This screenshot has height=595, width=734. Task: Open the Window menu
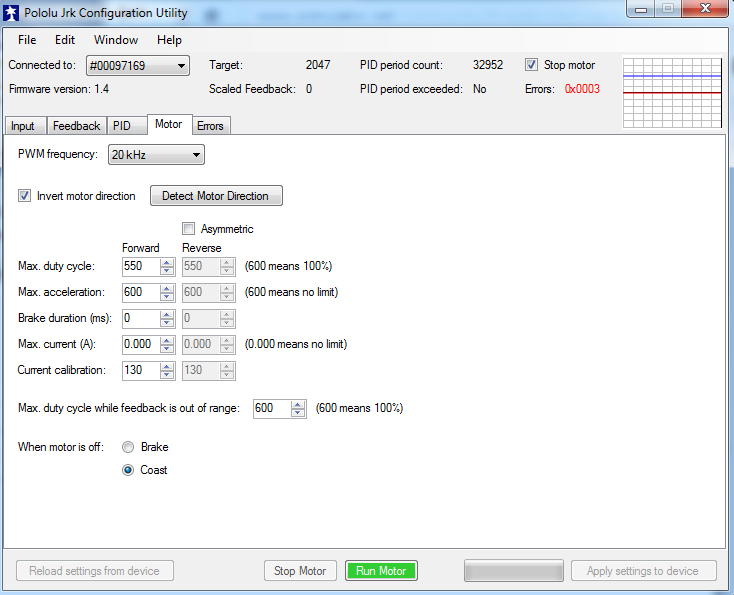(x=116, y=40)
